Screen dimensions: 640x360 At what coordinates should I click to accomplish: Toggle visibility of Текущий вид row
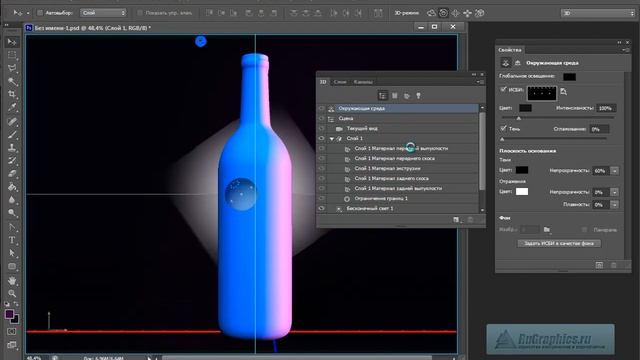coord(322,129)
